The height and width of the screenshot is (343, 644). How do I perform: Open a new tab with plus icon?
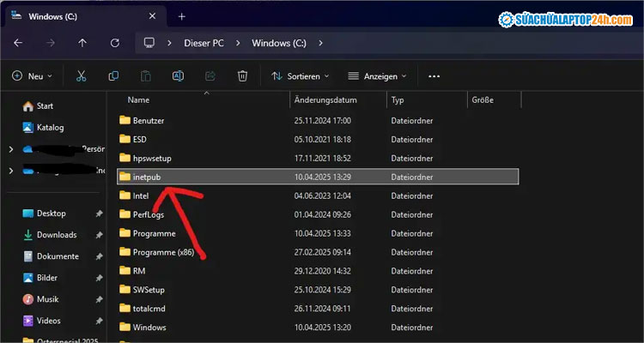(x=182, y=16)
